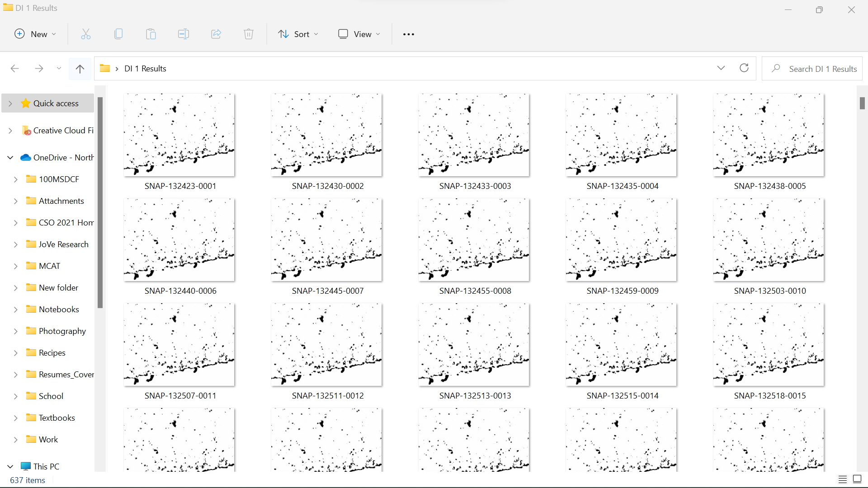Switch to details view in status bar

tap(842, 479)
